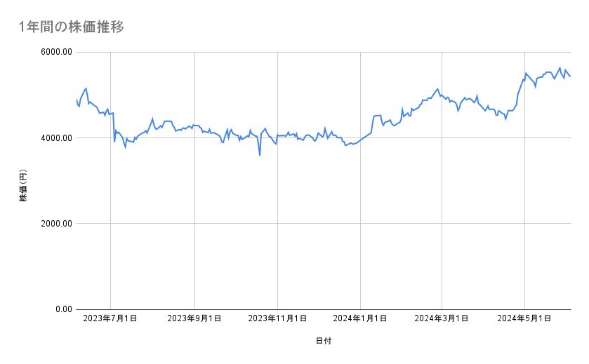Select the 2024年1月1日 date label
Screen dimensions: 589x364
click(x=360, y=319)
